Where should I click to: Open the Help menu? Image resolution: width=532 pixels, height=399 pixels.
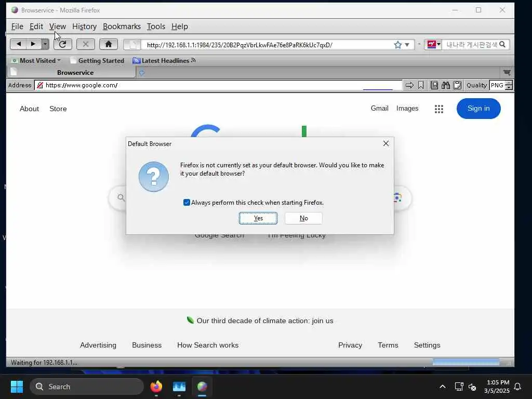pos(179,26)
